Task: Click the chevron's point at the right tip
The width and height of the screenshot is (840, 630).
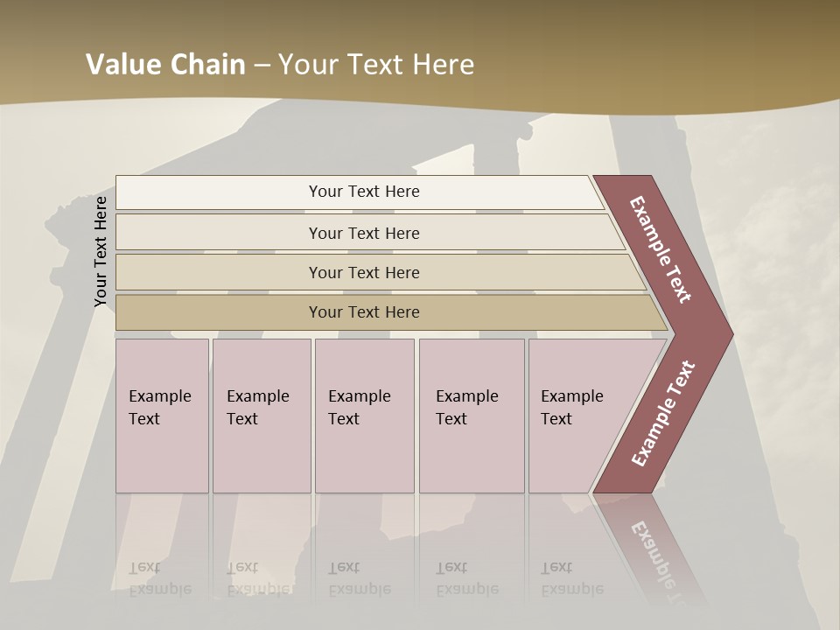Action: coord(723,333)
